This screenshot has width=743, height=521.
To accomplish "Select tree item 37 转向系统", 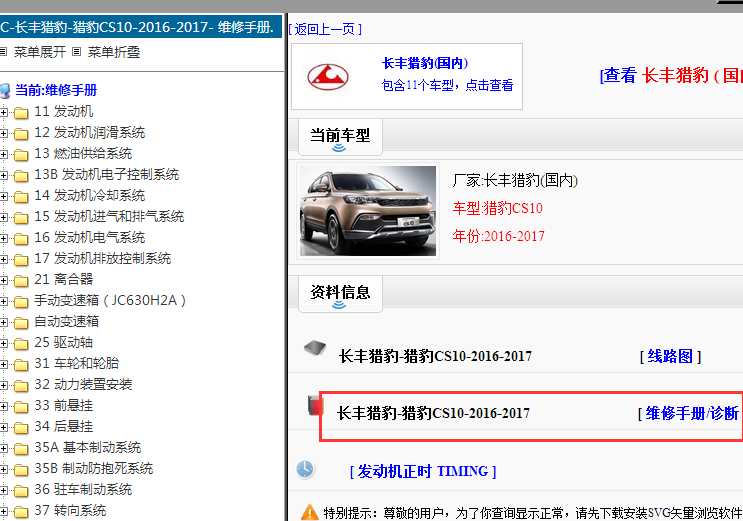I will click(x=70, y=511).
